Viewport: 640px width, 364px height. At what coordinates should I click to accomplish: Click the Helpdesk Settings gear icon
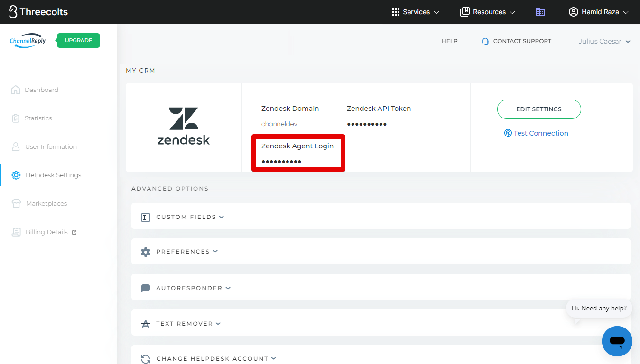click(16, 175)
